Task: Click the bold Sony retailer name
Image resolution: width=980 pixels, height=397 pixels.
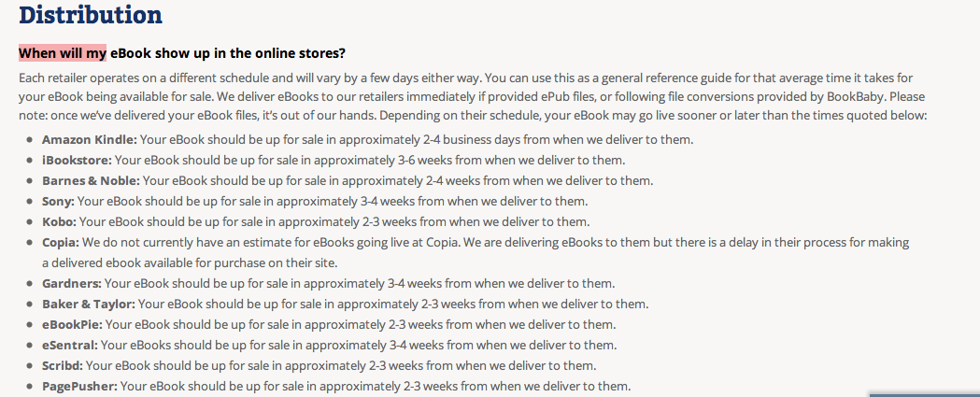Action: click(x=58, y=201)
